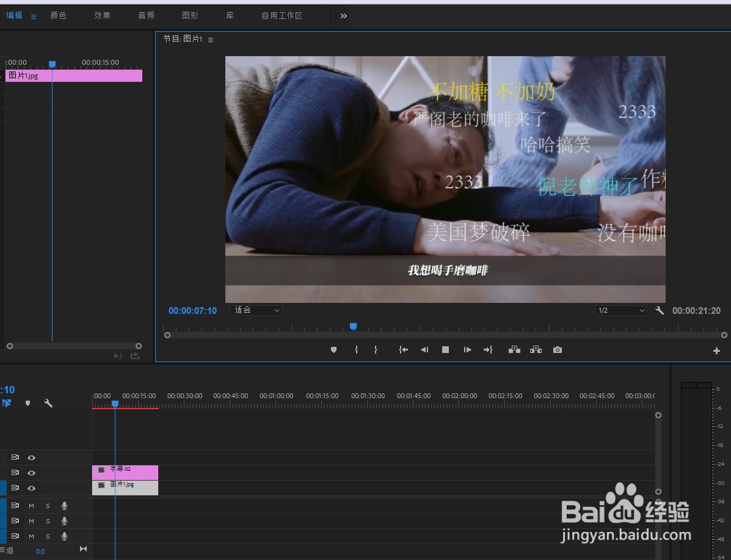Add marker in the timeline panel header
The image size is (731, 560).
click(27, 403)
